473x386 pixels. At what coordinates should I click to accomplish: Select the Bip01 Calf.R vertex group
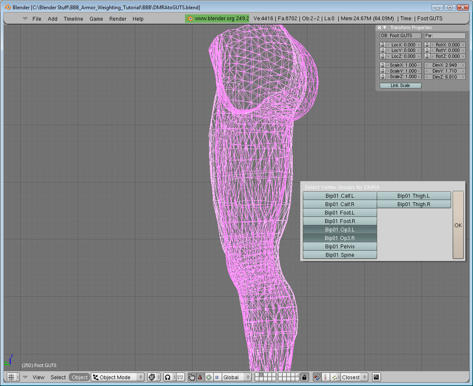340,204
